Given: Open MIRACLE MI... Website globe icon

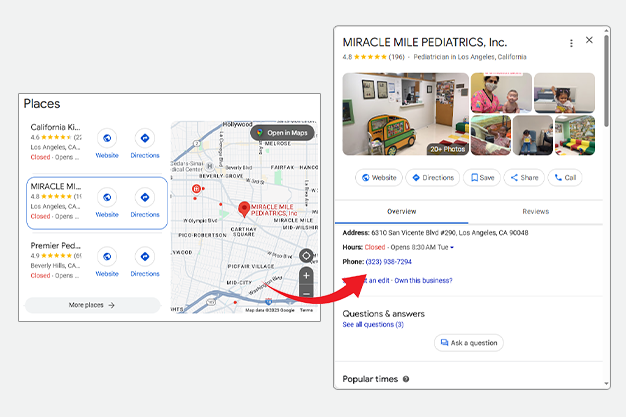Looking at the screenshot, I should (x=107, y=197).
